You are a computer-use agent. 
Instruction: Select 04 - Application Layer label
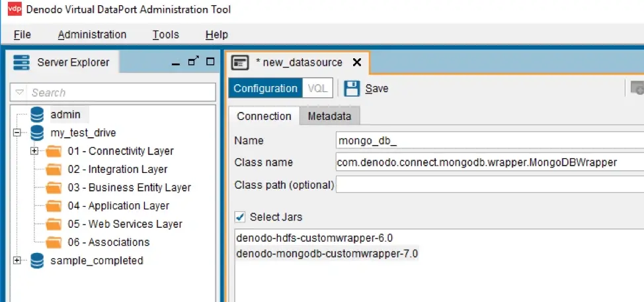coord(118,206)
